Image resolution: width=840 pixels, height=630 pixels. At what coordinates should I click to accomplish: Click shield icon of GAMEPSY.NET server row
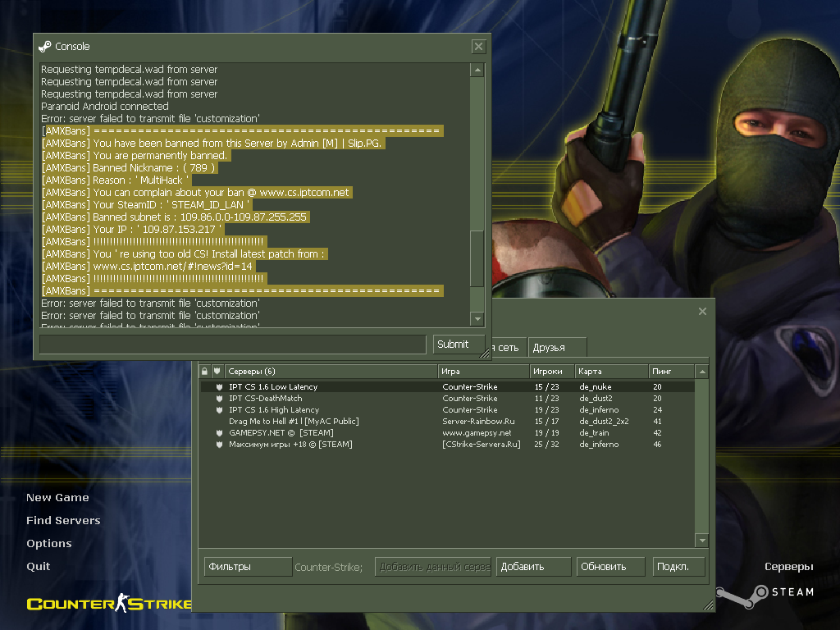click(x=219, y=433)
